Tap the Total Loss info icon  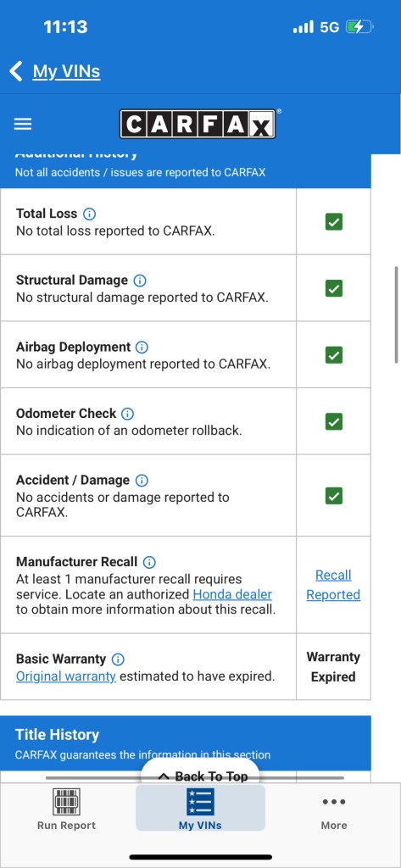click(89, 214)
